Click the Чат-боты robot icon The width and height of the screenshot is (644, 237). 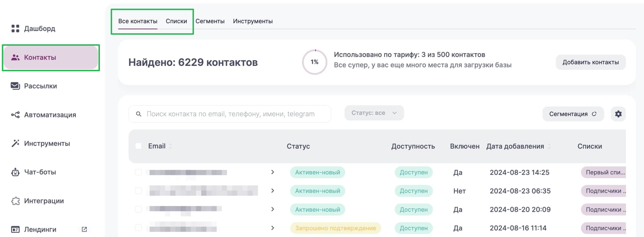[15, 172]
